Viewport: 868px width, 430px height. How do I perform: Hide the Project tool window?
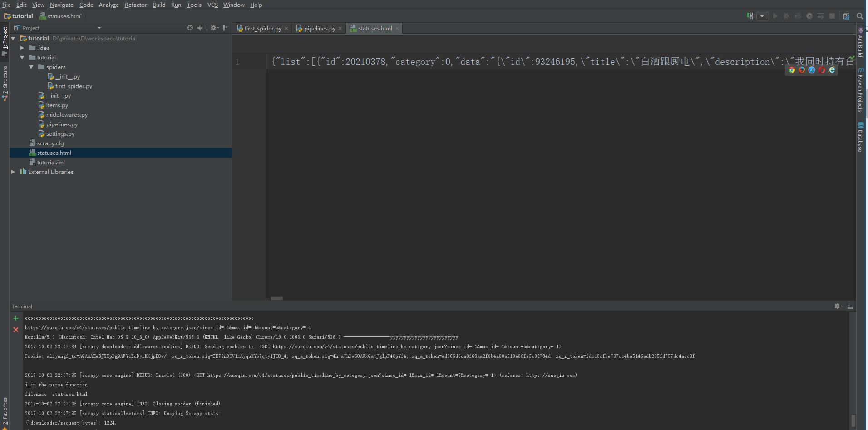click(x=226, y=28)
